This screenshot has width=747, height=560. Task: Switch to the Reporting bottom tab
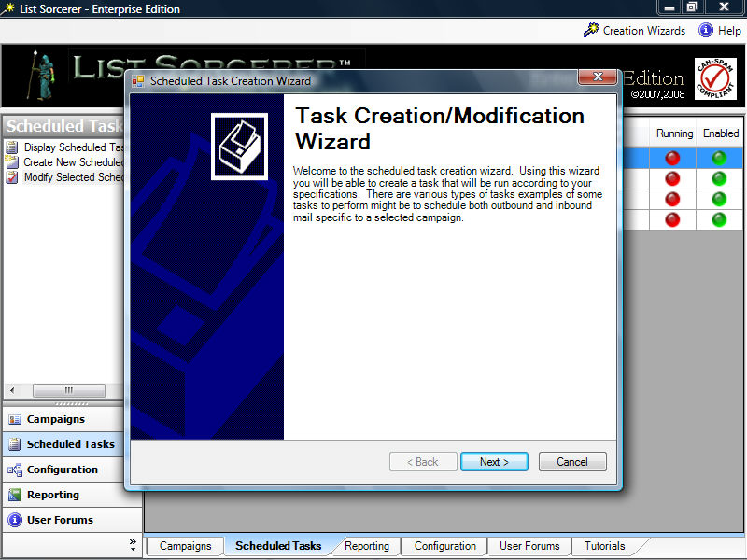367,546
